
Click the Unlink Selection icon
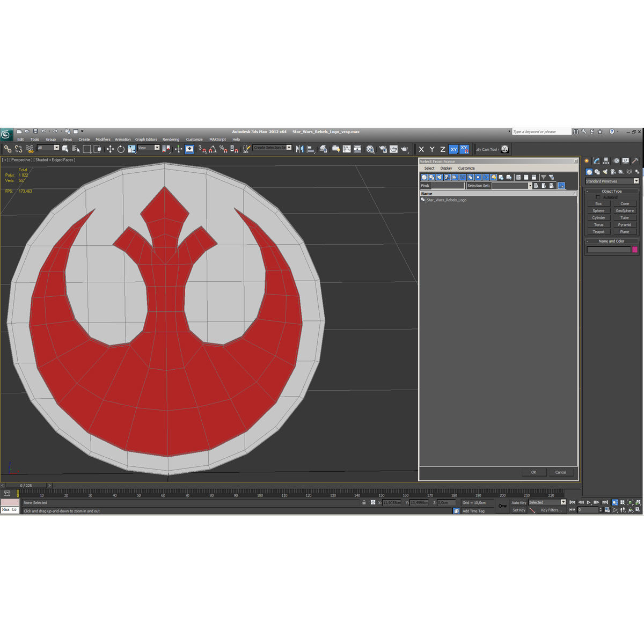(18, 149)
